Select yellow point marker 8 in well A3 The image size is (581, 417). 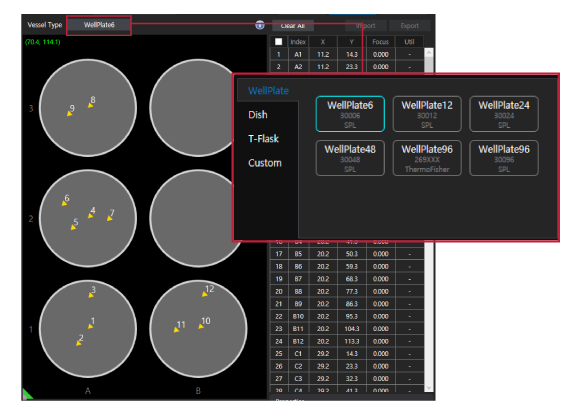tap(90, 106)
